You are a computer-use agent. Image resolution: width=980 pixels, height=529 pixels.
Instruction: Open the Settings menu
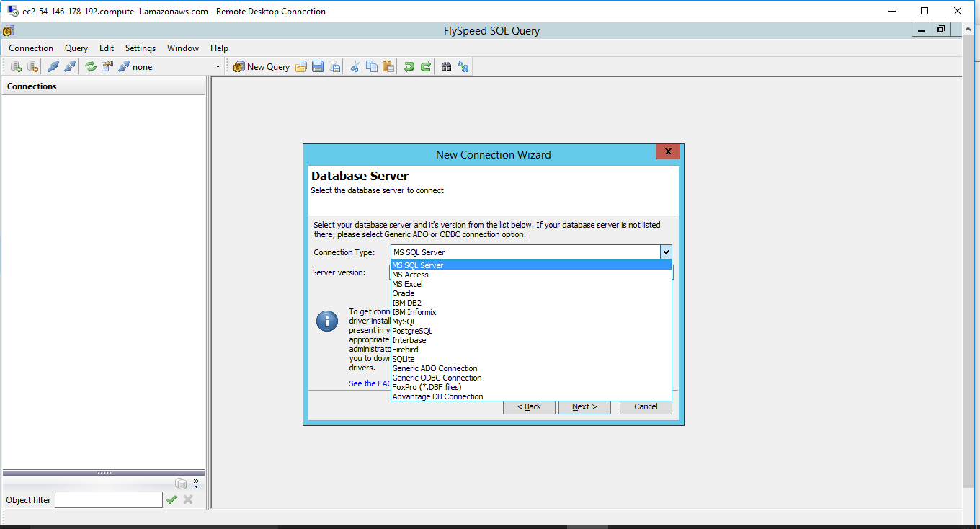coord(141,48)
